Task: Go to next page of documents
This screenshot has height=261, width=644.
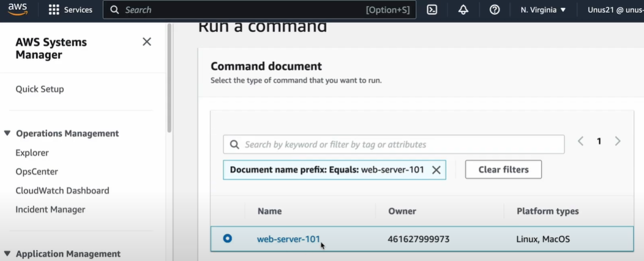Action: tap(617, 142)
